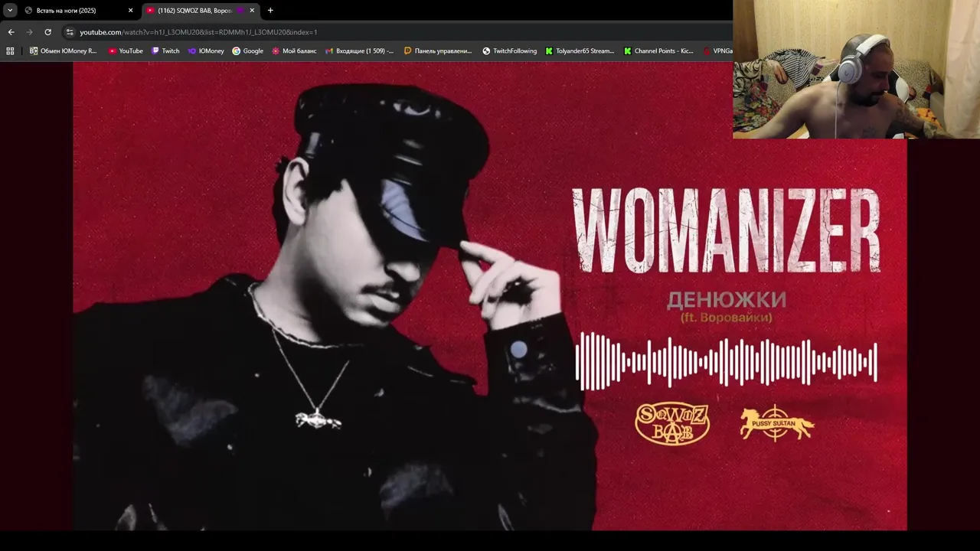
Task: Open the 'Channel Points - Kic...' bookmark
Action: point(658,51)
